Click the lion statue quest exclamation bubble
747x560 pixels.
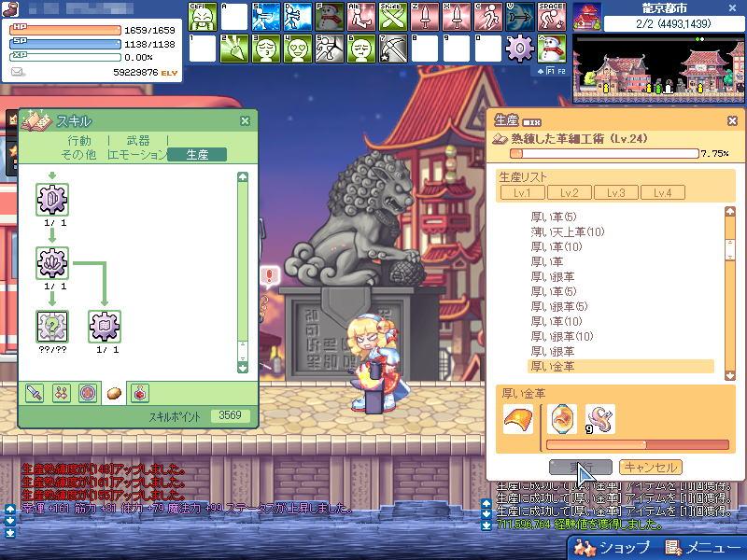point(270,276)
